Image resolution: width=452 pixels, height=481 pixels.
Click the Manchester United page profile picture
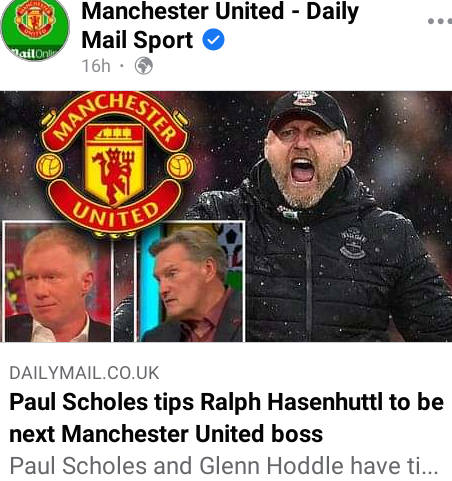pyautogui.click(x=35, y=31)
